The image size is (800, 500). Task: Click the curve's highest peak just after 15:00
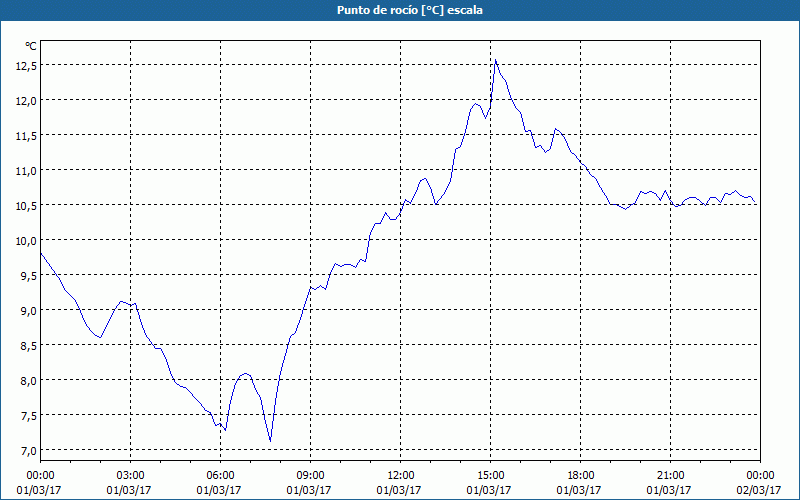[x=495, y=60]
